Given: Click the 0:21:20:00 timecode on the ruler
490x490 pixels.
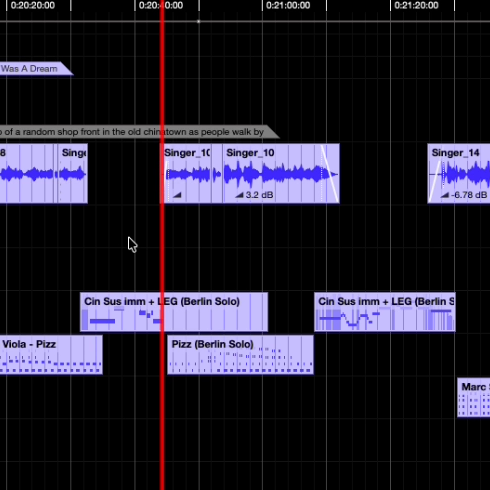Looking at the screenshot, I should click(x=416, y=5).
